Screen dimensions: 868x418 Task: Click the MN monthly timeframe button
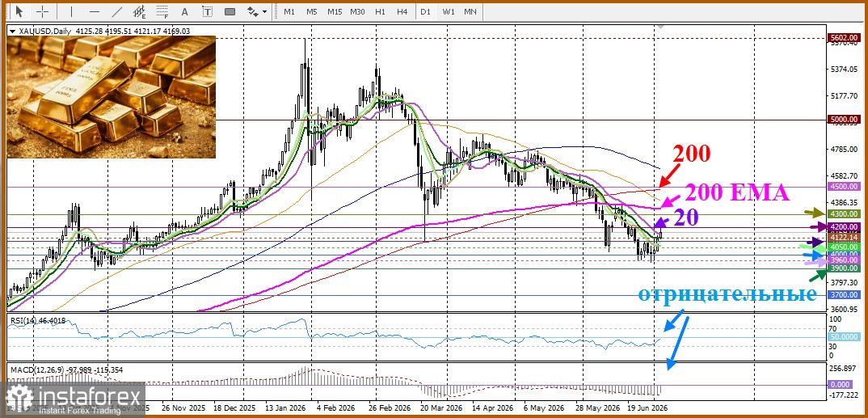[470, 11]
